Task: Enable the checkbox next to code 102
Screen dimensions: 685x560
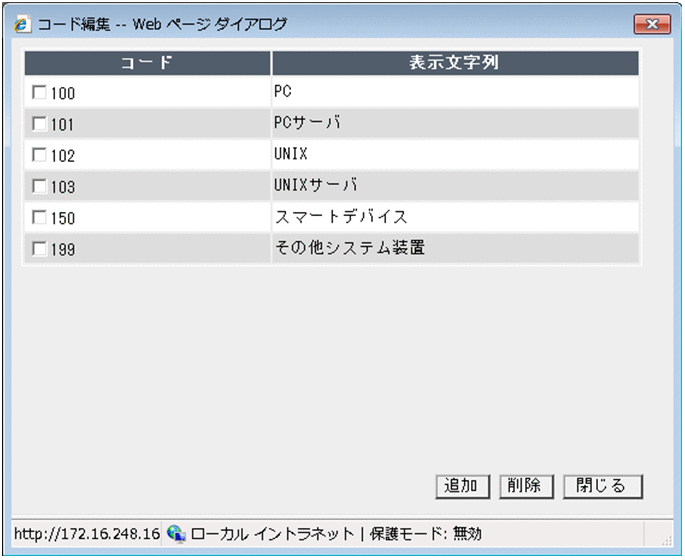Action: (39, 155)
